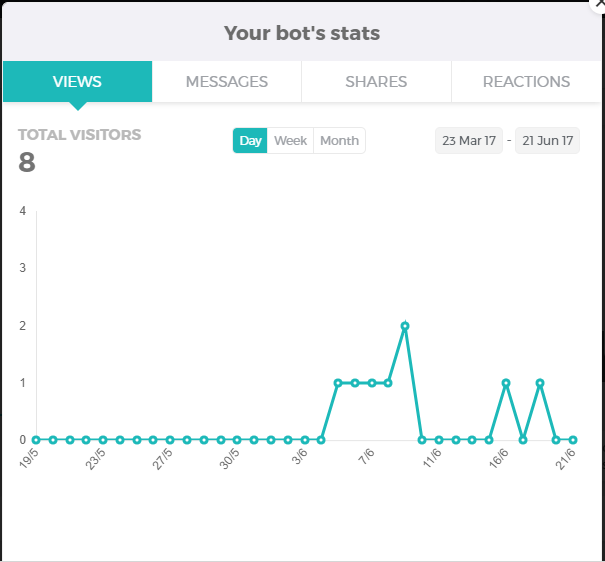This screenshot has height=562, width=605.
Task: Switch chart granularity to Month
Action: pos(339,141)
